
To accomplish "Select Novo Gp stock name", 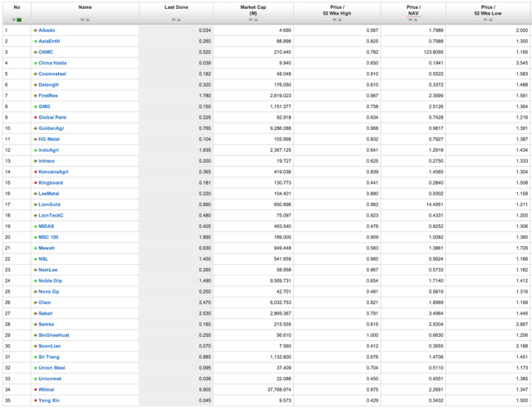I will pos(49,291).
